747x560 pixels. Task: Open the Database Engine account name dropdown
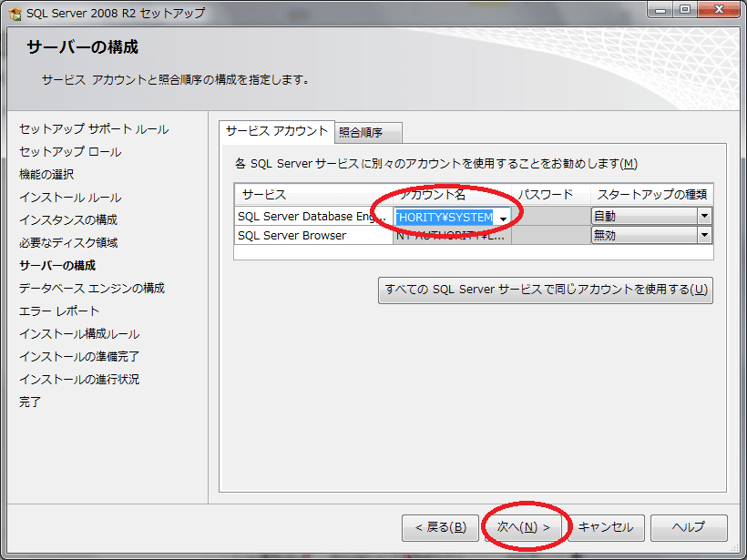504,218
